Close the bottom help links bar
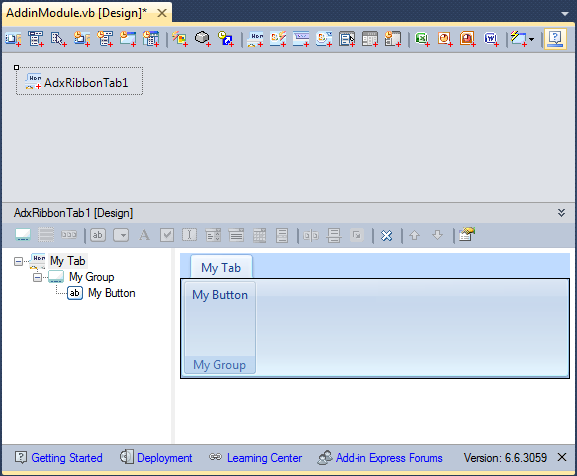The width and height of the screenshot is (577, 476). (562, 457)
